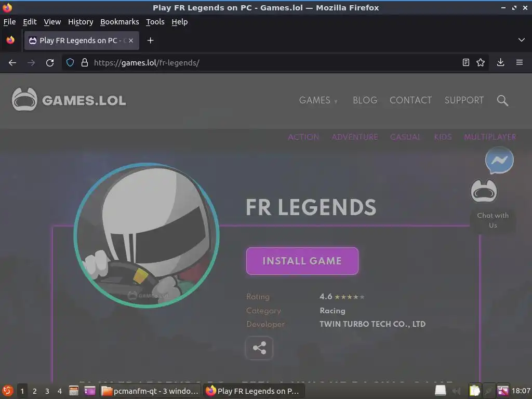Image resolution: width=532 pixels, height=399 pixels.
Task: Switch to virtual desktop 3
Action: tap(47, 391)
